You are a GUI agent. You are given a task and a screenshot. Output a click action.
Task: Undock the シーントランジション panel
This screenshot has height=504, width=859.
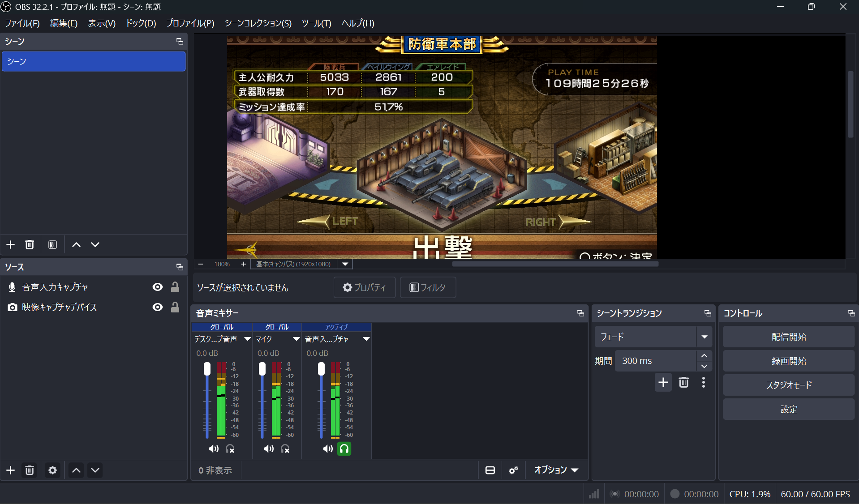point(708,313)
